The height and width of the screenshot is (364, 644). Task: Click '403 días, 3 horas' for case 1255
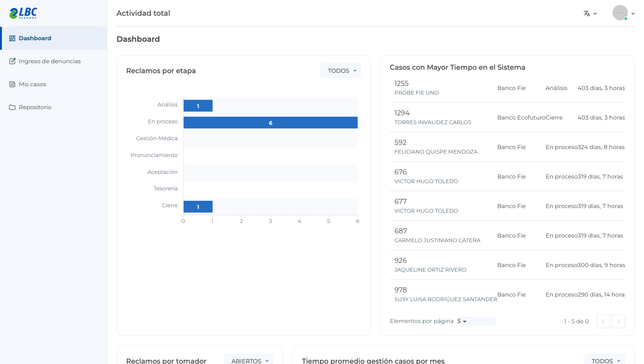click(x=601, y=88)
